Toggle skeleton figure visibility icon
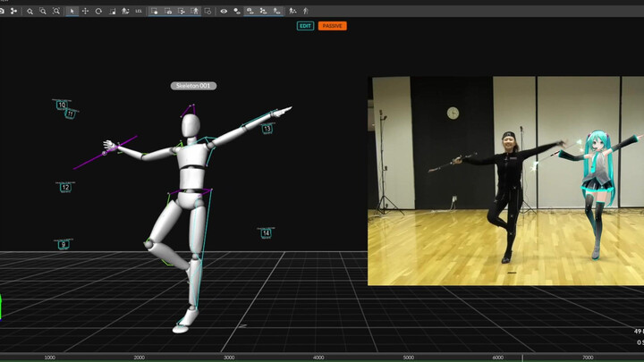The image size is (644, 362). (x=276, y=11)
